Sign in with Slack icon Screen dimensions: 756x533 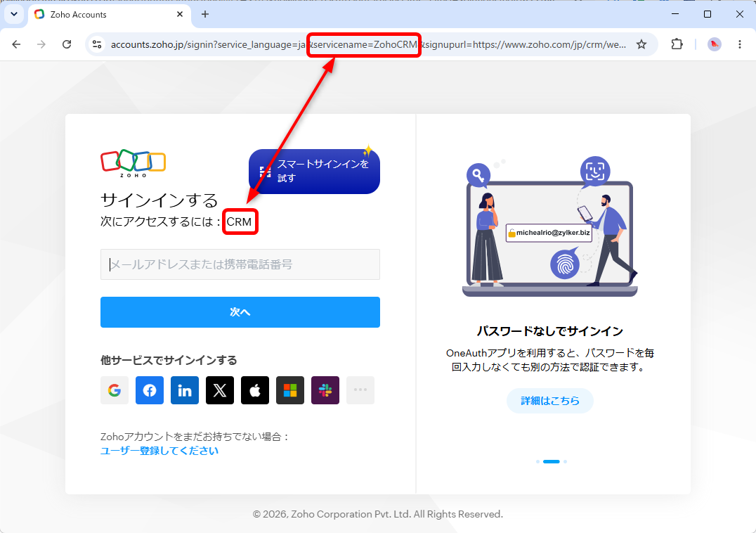coord(325,390)
